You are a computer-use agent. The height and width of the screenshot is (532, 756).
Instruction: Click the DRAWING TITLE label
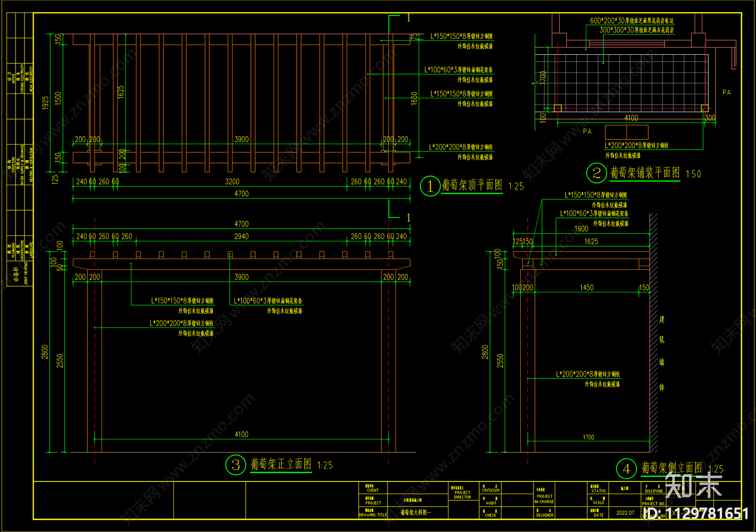coord(373,515)
